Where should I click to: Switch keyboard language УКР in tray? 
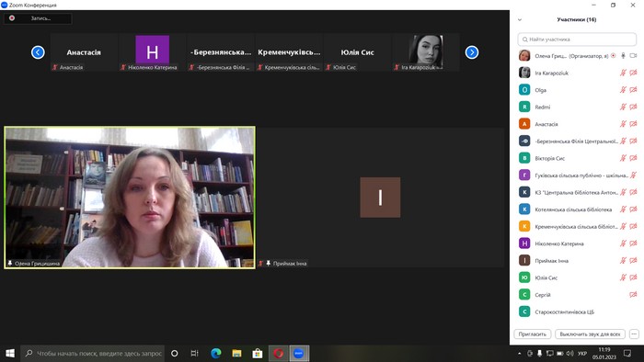pyautogui.click(x=582, y=354)
